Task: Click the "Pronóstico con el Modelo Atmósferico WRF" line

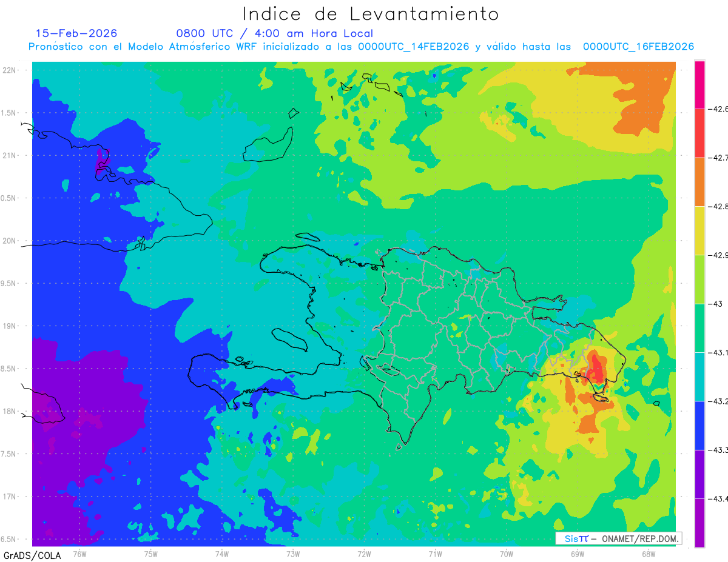Action: [361, 47]
